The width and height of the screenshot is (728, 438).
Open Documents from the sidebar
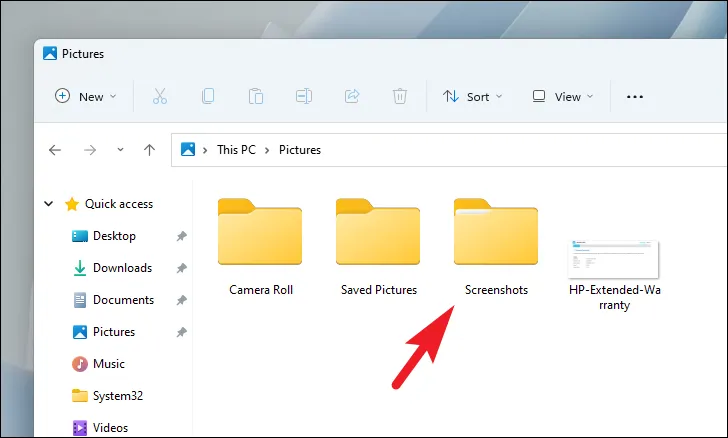coord(124,300)
